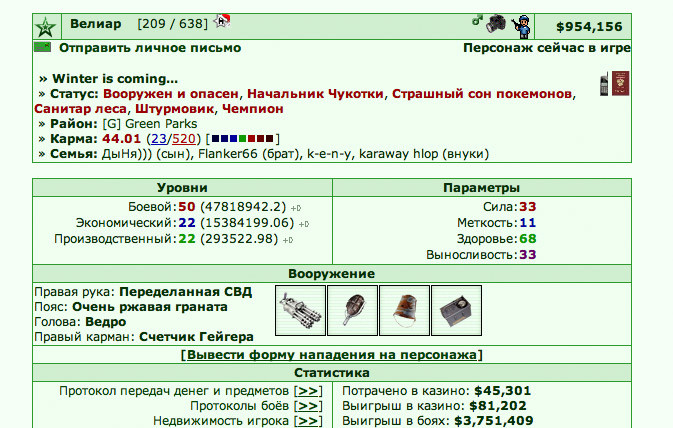Image resolution: width=673 pixels, height=428 pixels.
Task: Click the policeman character icon
Action: (521, 27)
